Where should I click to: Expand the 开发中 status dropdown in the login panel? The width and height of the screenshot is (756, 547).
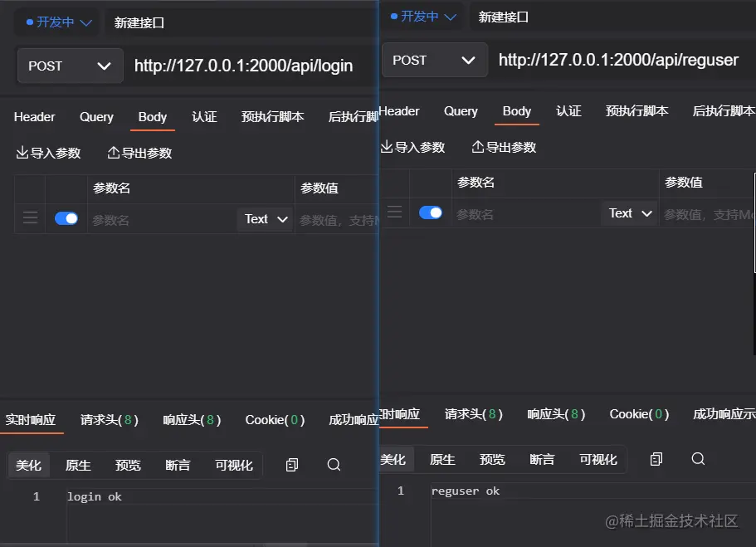(59, 22)
